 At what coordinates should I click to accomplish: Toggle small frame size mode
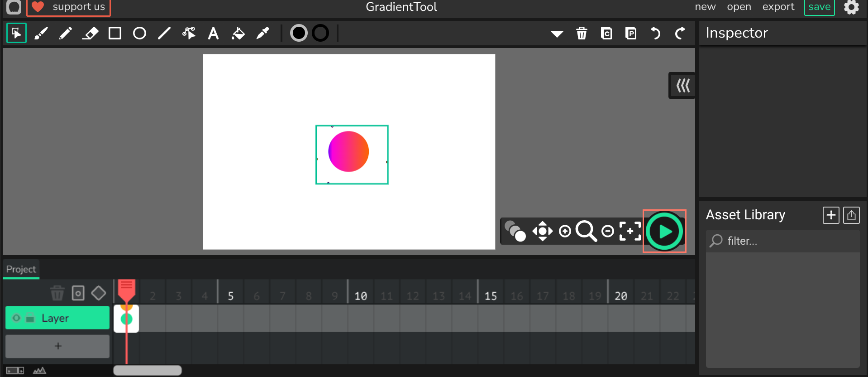point(15,371)
